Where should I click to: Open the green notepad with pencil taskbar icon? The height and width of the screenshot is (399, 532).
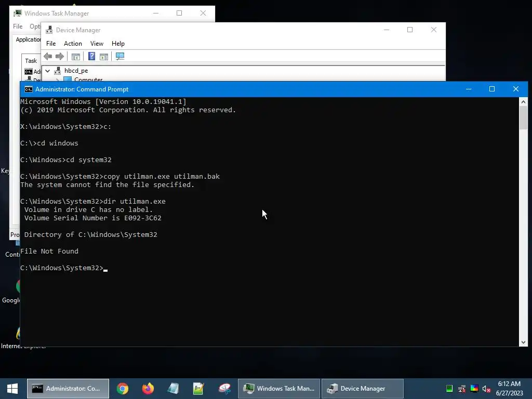(x=198, y=389)
